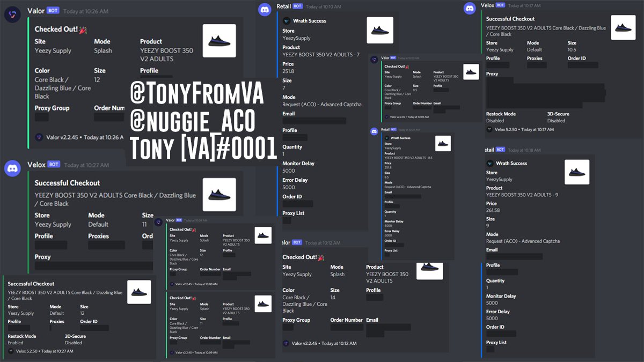644x362 pixels.
Task: Click the BOT tag beside Valor at 10:26 AM
Action: [53, 10]
